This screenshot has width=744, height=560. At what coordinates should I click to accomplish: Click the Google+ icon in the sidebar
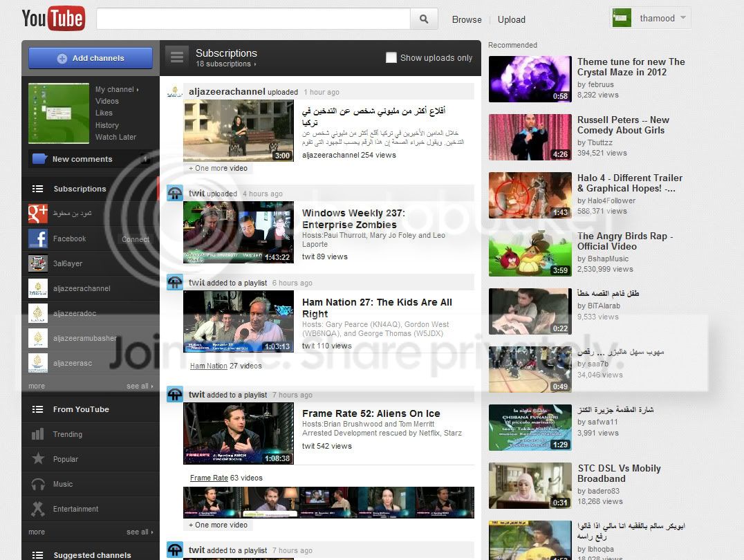[37, 214]
